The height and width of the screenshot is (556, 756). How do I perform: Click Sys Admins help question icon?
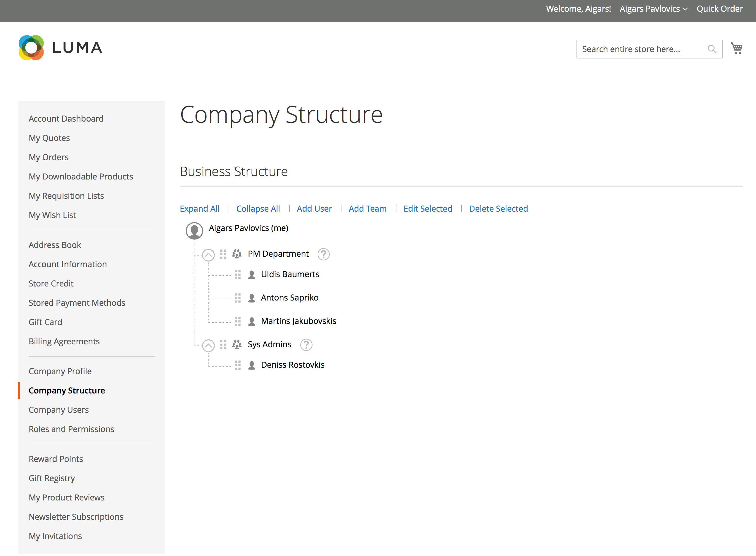click(306, 345)
